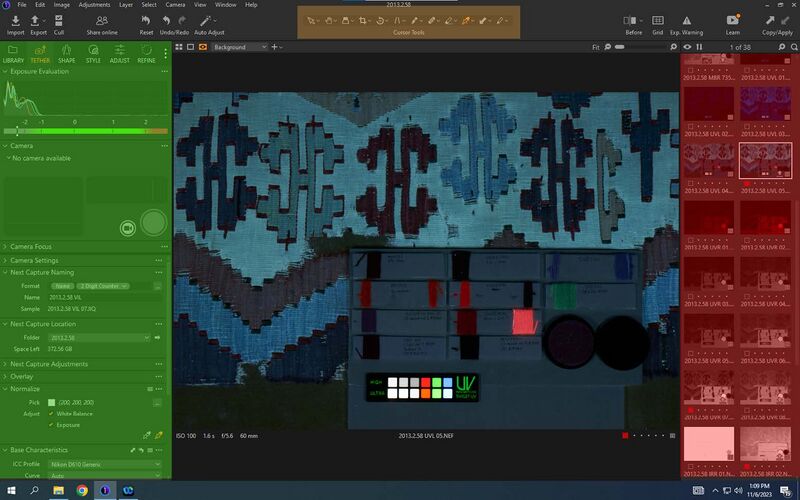The height and width of the screenshot is (500, 800).
Task: Select the Crop cursor tool
Action: coord(362,20)
